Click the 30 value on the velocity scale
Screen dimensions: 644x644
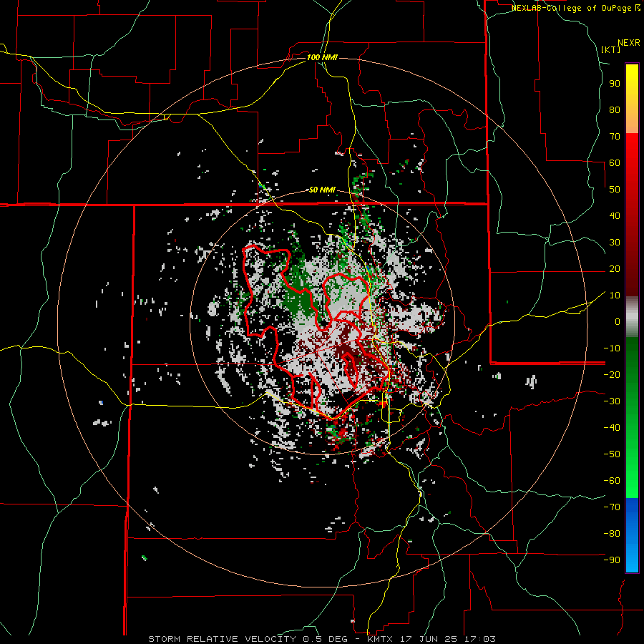pyautogui.click(x=615, y=243)
